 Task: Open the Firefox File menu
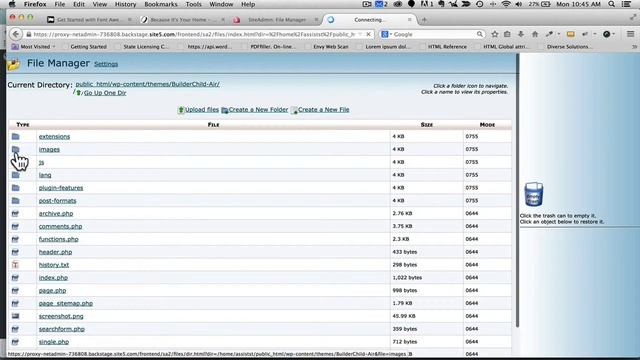click(x=60, y=4)
